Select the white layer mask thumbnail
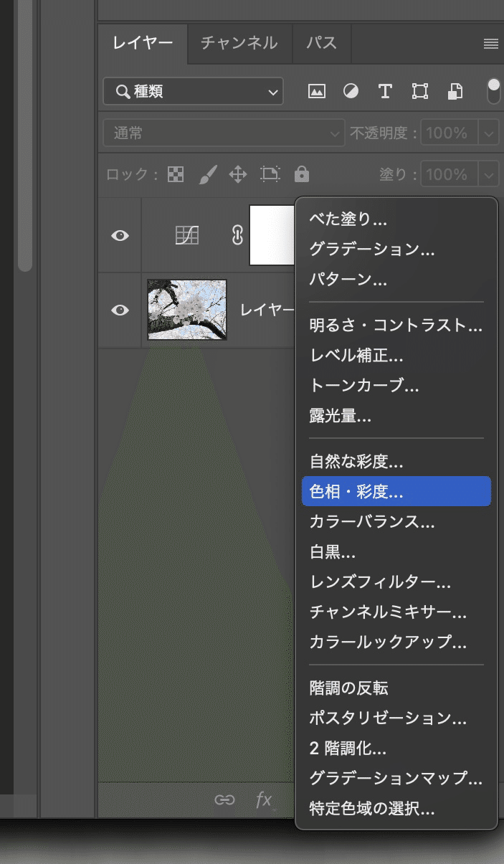 (272, 235)
